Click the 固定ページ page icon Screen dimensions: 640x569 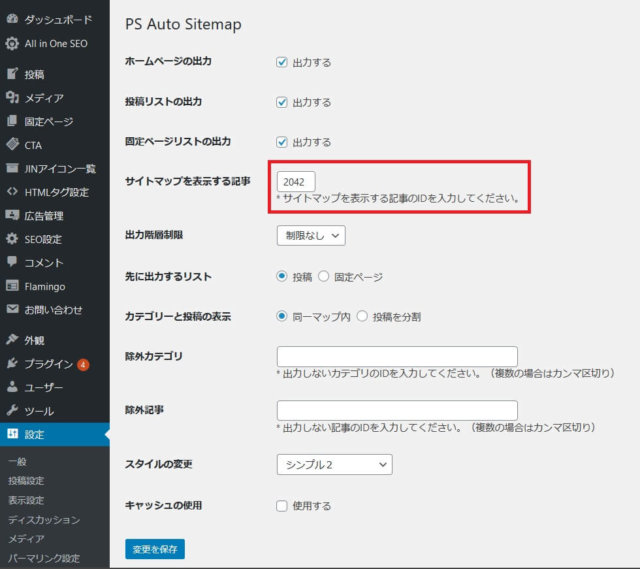pos(12,121)
